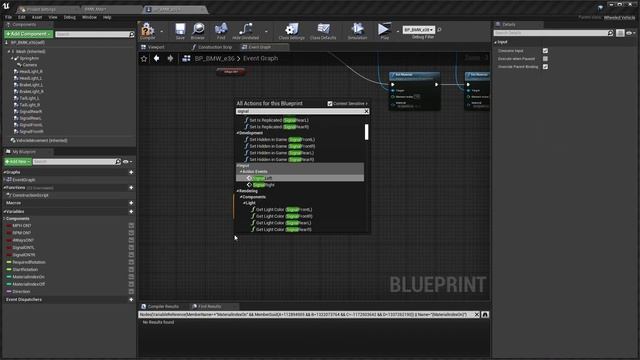Toggle Context Sensitive checkbox
This screenshot has height=360, width=640.
pyautogui.click(x=330, y=104)
